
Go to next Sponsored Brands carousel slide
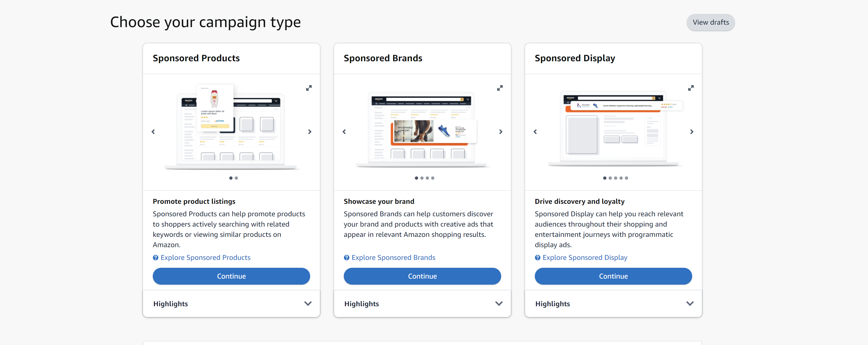[501, 132]
